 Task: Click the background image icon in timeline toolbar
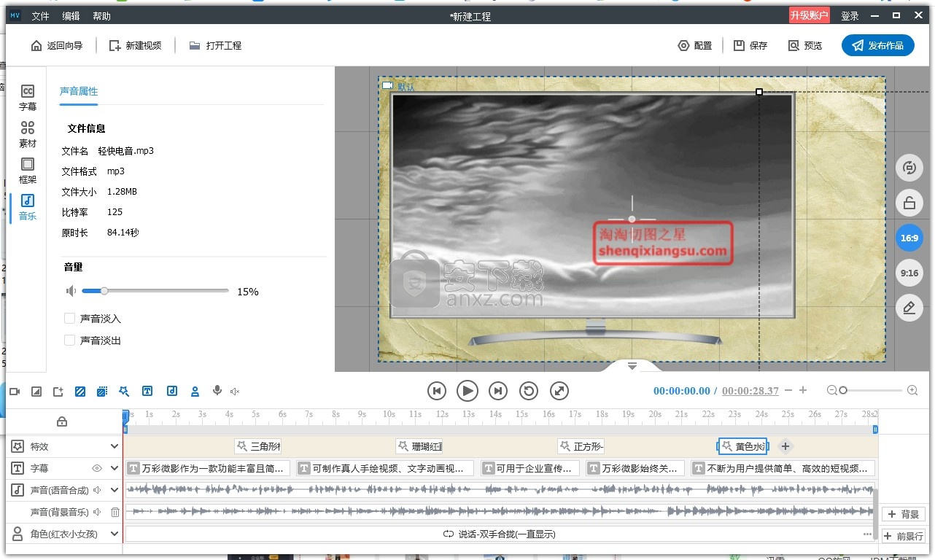click(36, 392)
